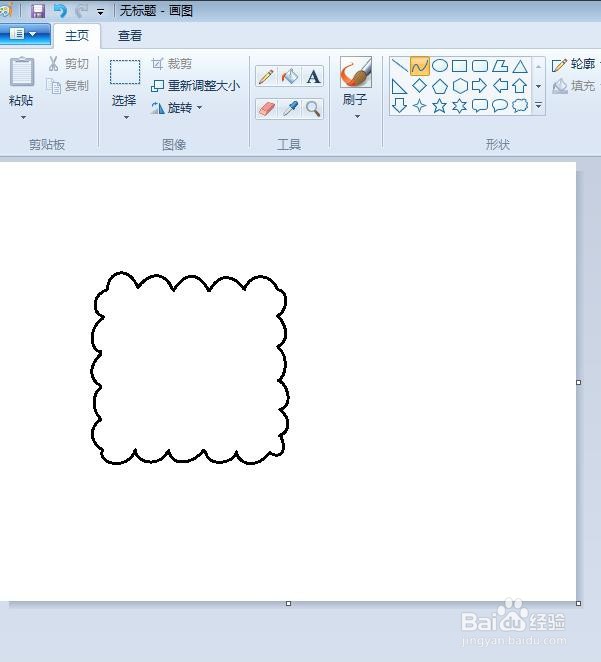Select the Text tool
This screenshot has width=601, height=662.
pyautogui.click(x=313, y=76)
